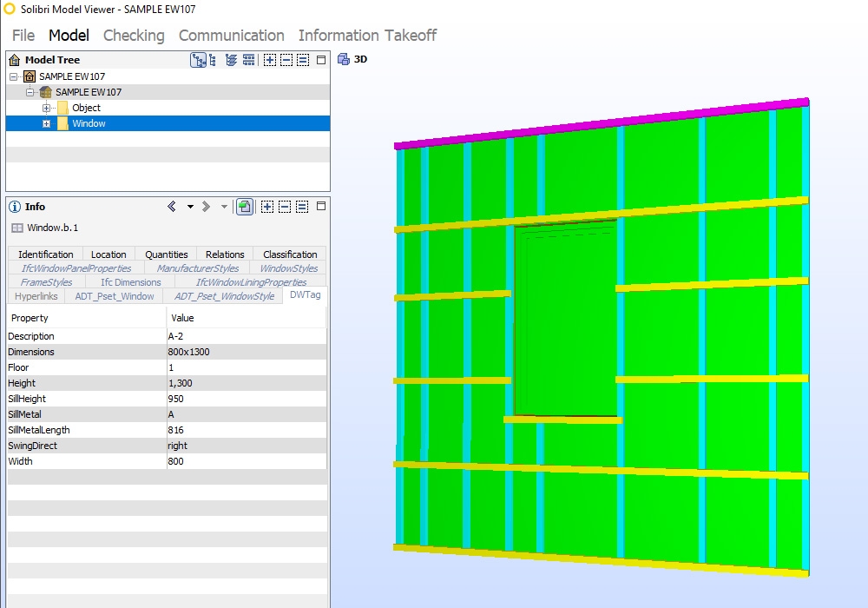868x608 pixels.
Task: Open the File menu
Action: (x=23, y=36)
